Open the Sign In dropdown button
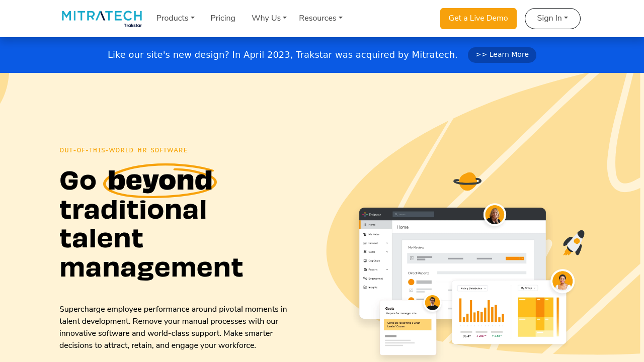644x362 pixels. (552, 19)
